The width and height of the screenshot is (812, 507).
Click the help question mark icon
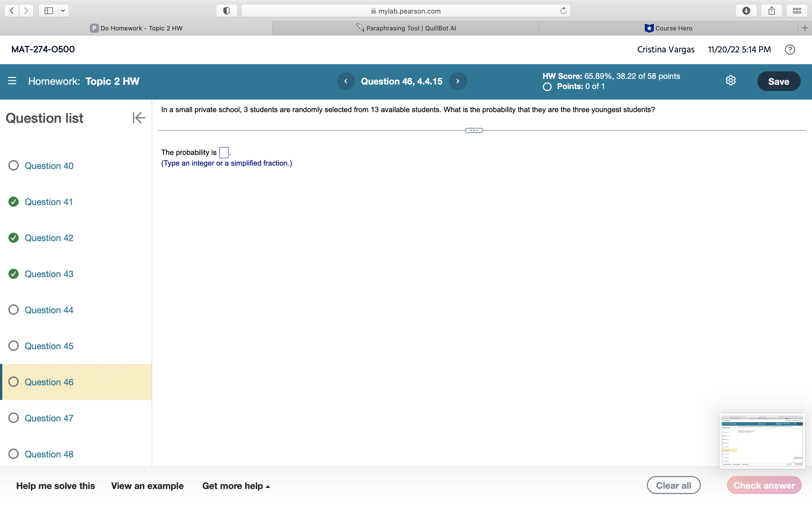pos(789,50)
